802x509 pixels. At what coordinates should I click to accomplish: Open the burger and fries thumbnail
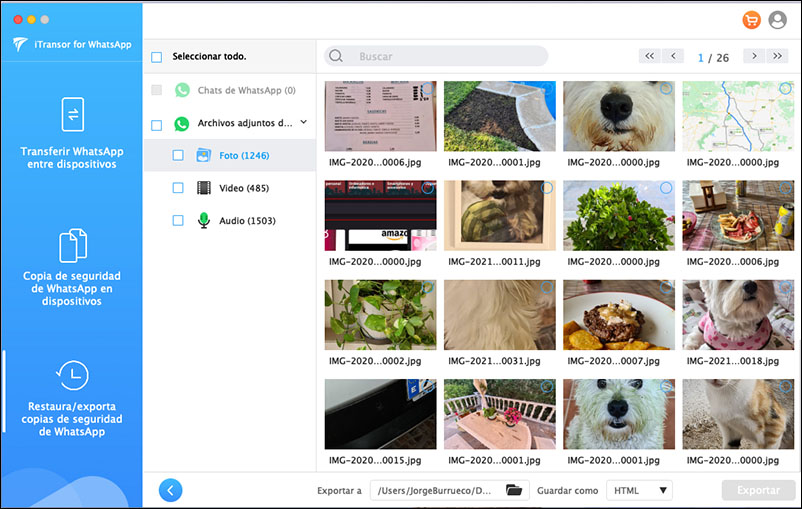pos(619,315)
